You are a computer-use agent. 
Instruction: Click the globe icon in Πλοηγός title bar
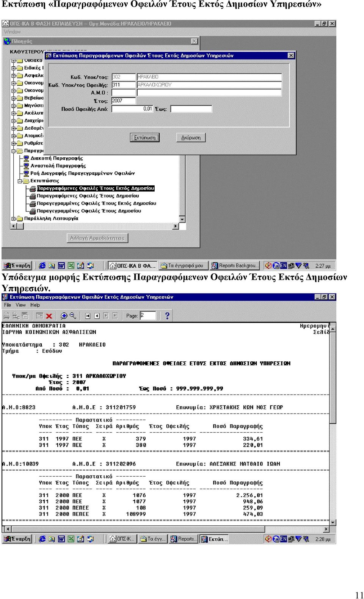click(x=7, y=41)
